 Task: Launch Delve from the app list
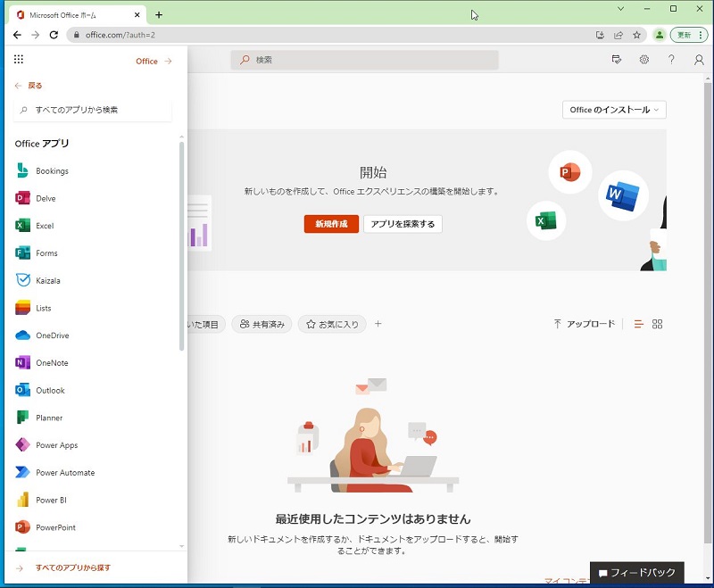tap(46, 198)
